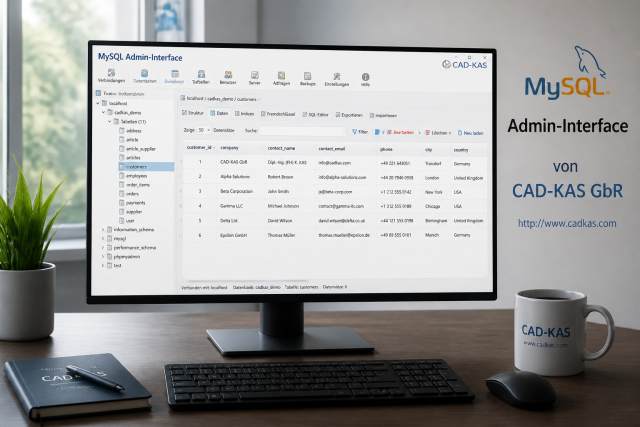Open the Benutzer toolbar icon

coord(228,77)
